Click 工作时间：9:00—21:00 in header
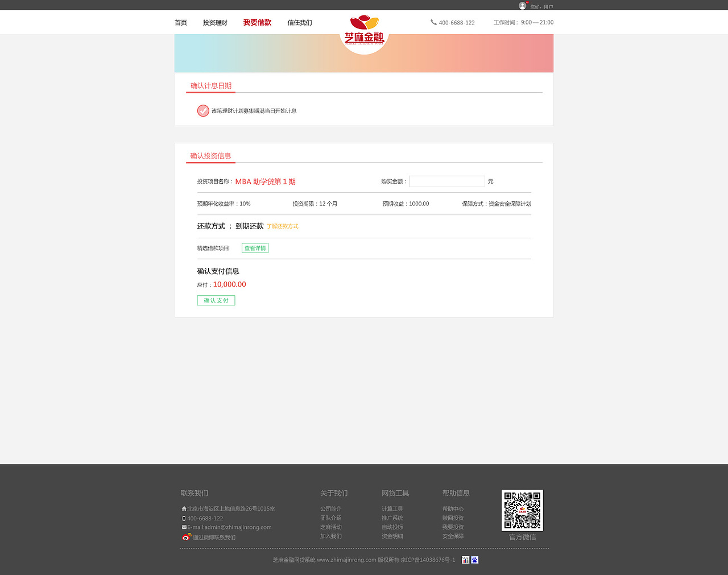This screenshot has width=728, height=575. point(523,23)
